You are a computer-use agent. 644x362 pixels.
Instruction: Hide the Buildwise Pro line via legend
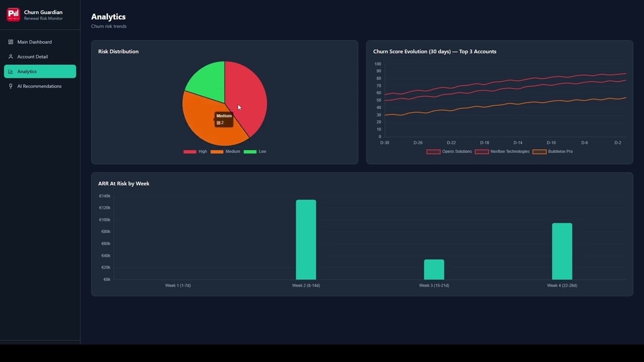tap(553, 151)
